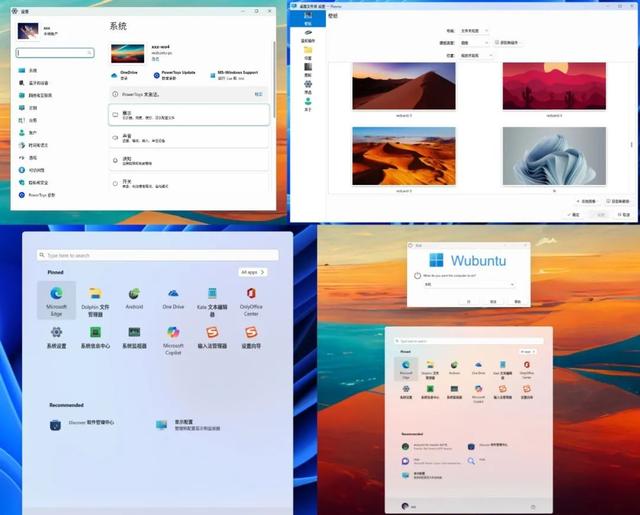640x515 pixels.
Task: Launch 设置向导 in the large Start menu
Action: click(x=251, y=337)
